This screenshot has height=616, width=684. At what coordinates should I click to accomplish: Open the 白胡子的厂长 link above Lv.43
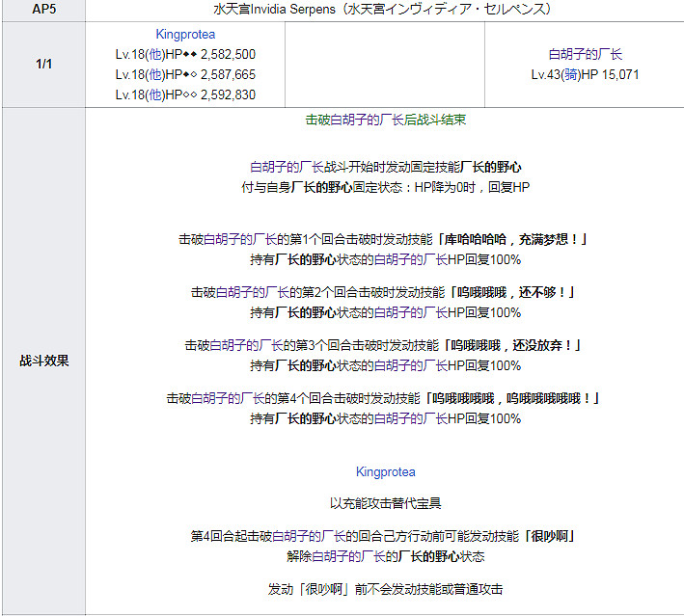585,55
